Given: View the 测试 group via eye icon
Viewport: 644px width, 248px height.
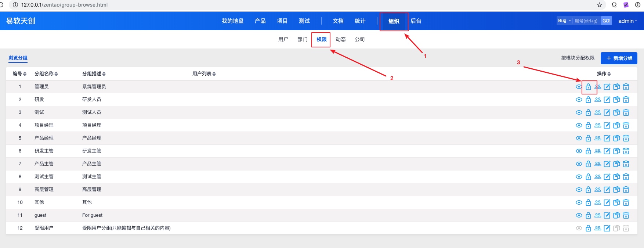Looking at the screenshot, I should [579, 112].
